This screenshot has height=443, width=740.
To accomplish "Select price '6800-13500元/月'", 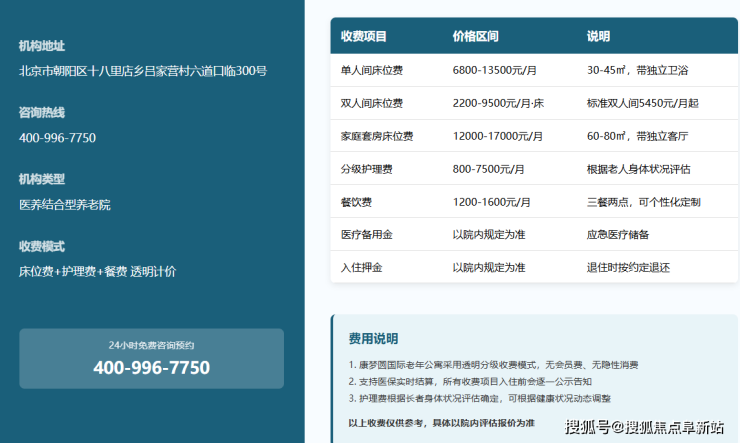I will pyautogui.click(x=495, y=70).
